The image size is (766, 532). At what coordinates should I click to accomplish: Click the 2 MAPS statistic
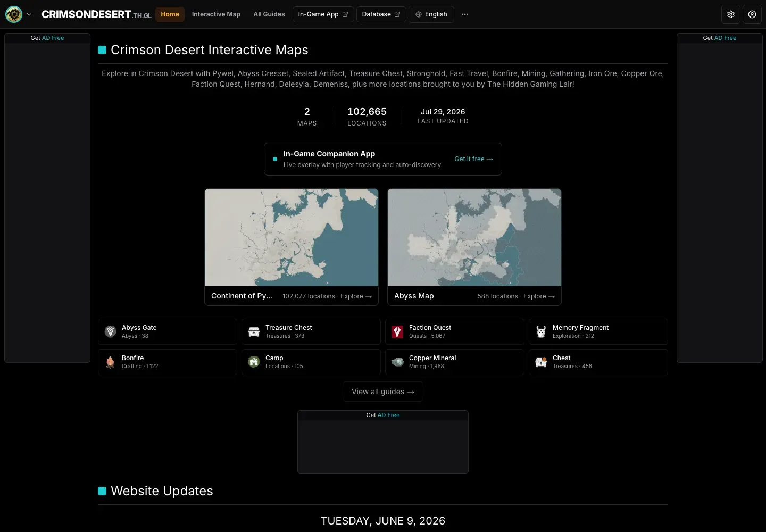(x=307, y=117)
